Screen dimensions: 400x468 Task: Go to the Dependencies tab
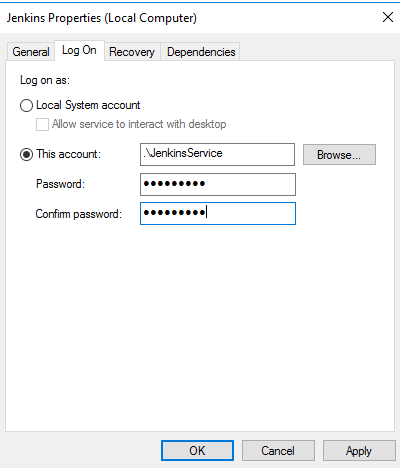201,52
